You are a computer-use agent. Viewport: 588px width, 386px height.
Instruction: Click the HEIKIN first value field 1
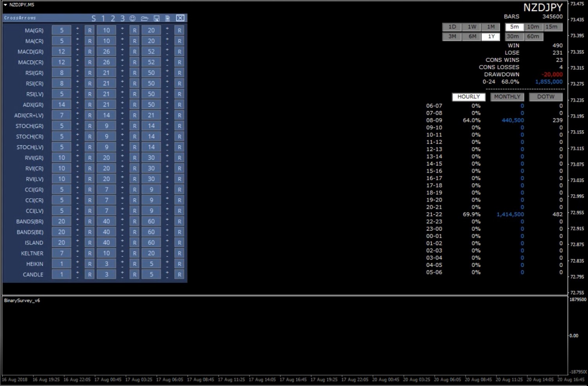(62, 264)
